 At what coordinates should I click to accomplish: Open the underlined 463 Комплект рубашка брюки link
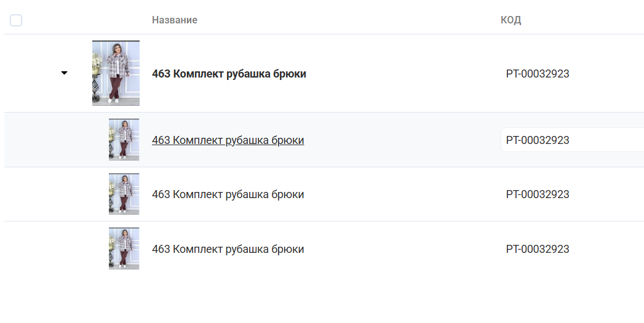(228, 140)
